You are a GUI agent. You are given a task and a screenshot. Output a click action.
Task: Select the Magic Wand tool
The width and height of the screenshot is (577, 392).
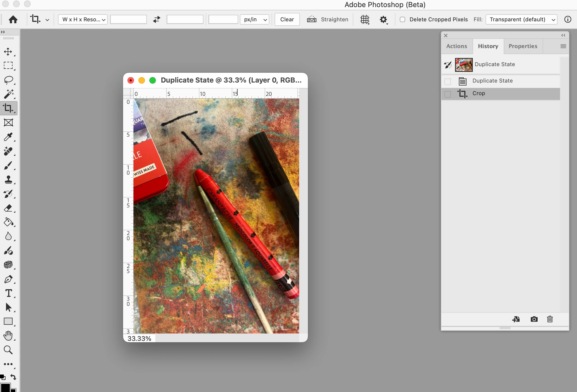click(x=8, y=94)
